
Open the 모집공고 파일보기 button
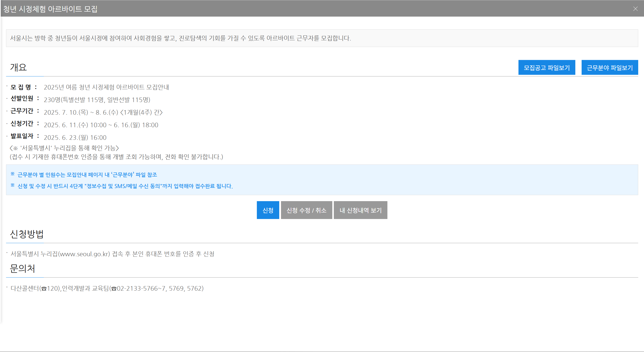pos(547,68)
